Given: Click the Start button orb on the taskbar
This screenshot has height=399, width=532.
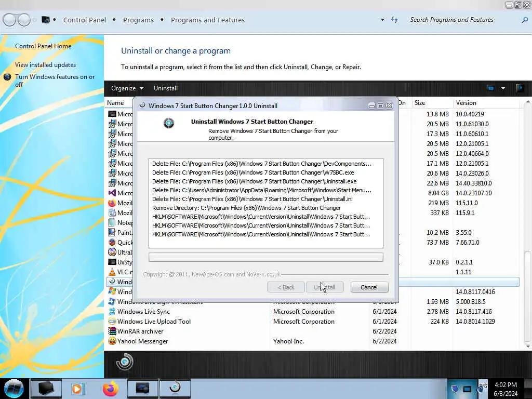Looking at the screenshot, I should pyautogui.click(x=14, y=389).
